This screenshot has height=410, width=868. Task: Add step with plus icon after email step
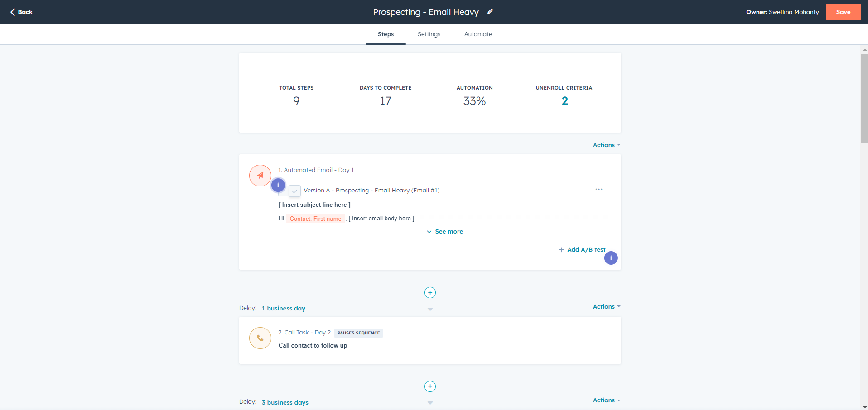click(430, 293)
